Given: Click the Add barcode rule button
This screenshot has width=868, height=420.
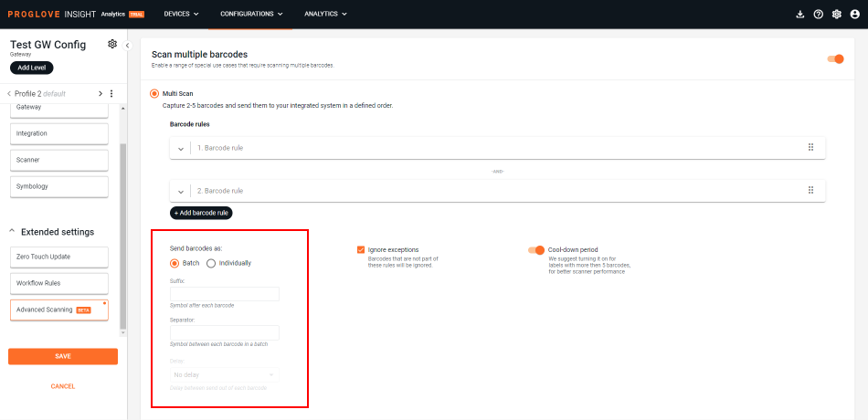Looking at the screenshot, I should point(201,213).
